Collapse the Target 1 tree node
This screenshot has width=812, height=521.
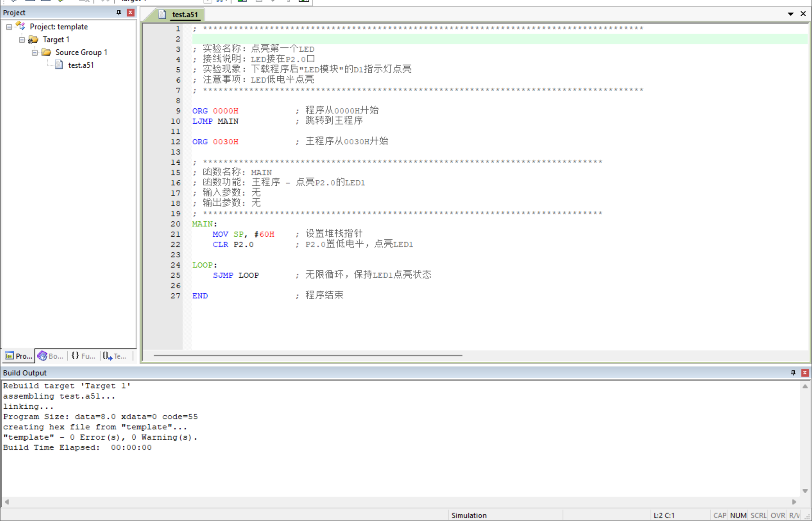(22, 40)
